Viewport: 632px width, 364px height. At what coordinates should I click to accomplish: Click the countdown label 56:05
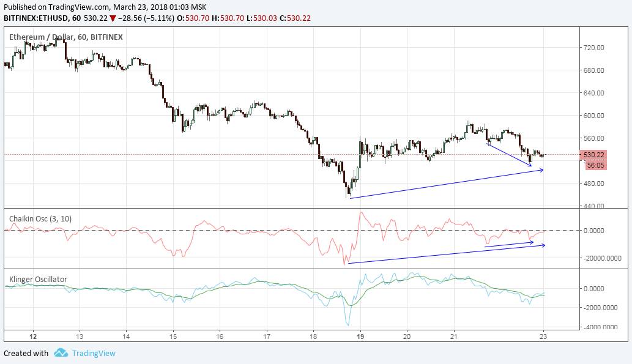click(x=596, y=165)
